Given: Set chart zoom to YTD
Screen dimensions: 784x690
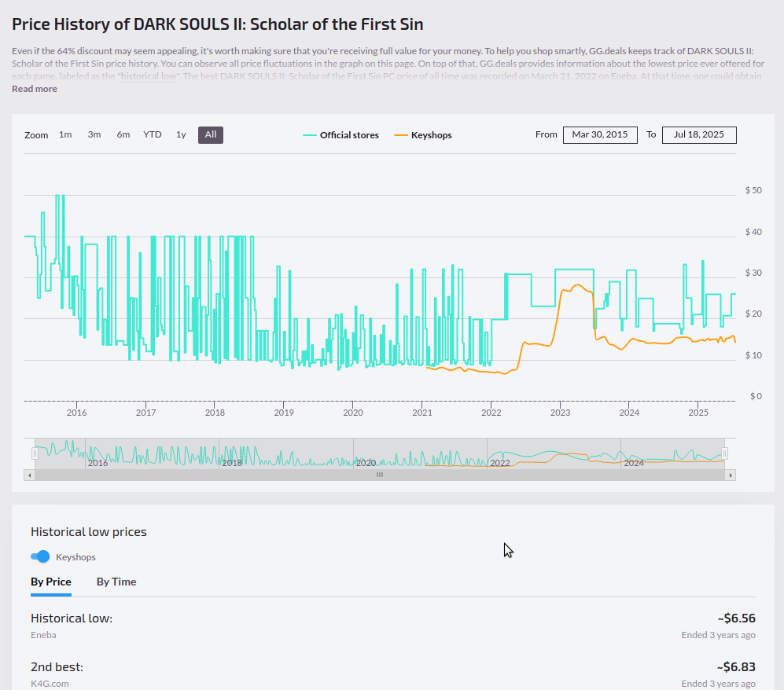Looking at the screenshot, I should [x=153, y=135].
